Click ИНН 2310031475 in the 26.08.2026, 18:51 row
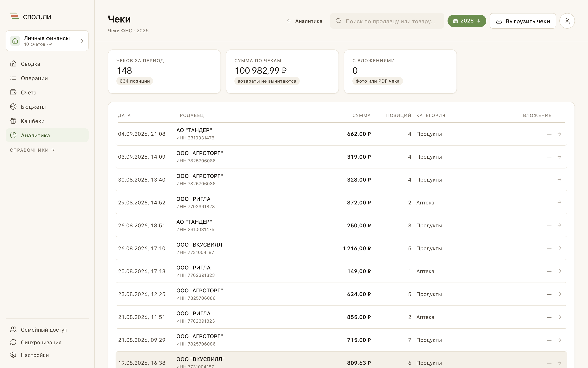This screenshot has width=588, height=368. point(195,229)
